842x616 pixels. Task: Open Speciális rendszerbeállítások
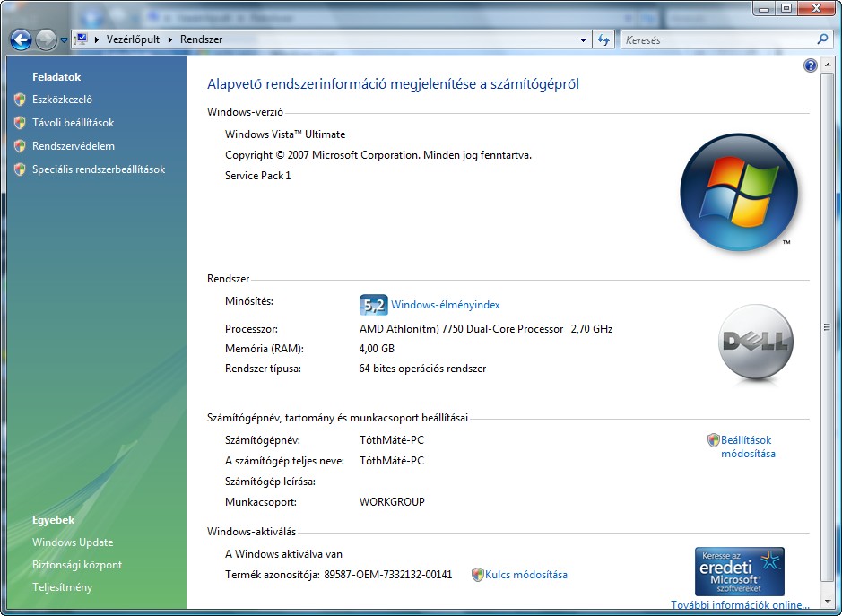coord(99,169)
